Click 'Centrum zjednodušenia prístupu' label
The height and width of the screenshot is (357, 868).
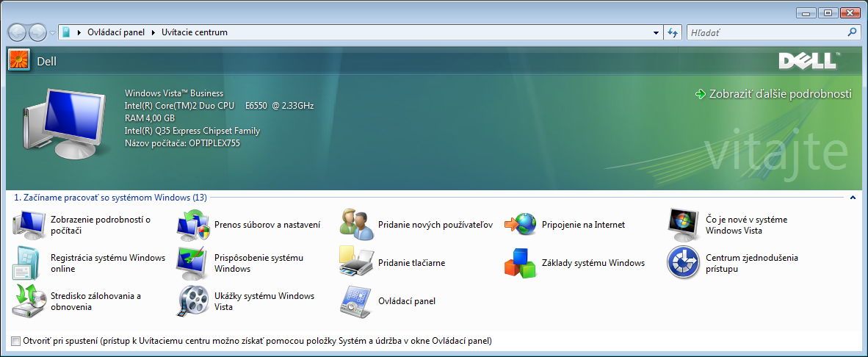752,263
